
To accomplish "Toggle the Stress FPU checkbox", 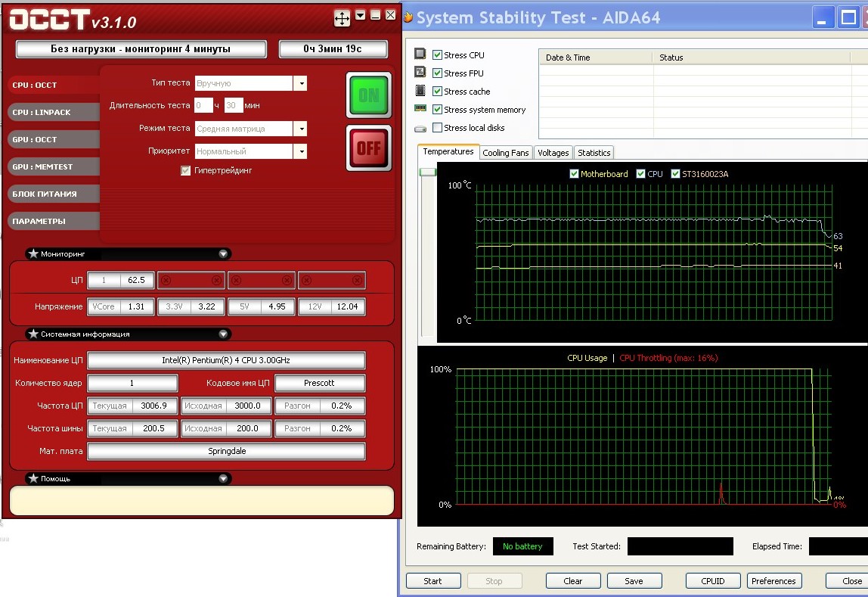I will (x=437, y=73).
